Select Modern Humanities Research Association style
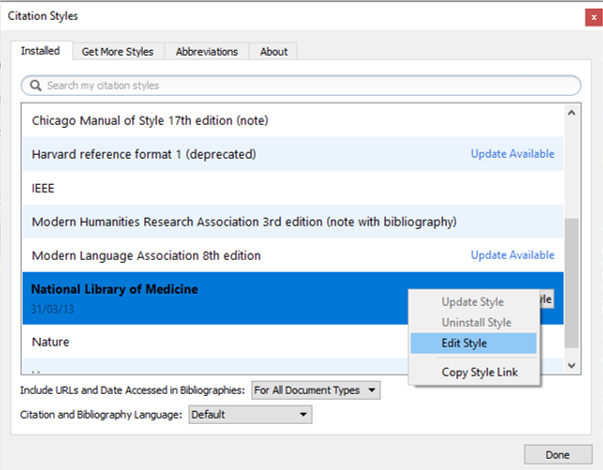 tap(293, 222)
